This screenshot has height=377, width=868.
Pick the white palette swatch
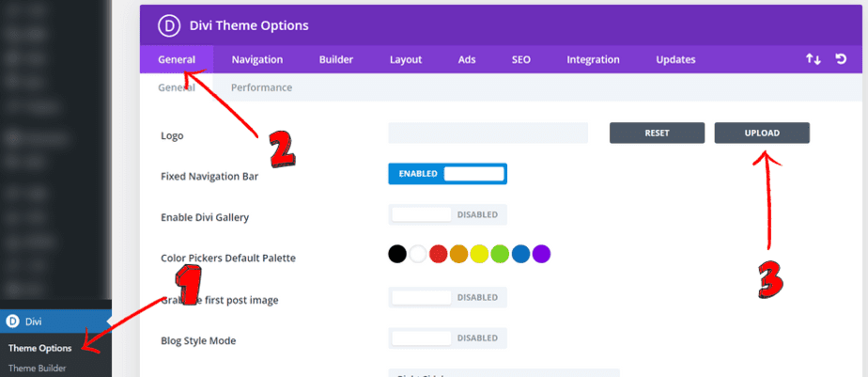pyautogui.click(x=418, y=254)
